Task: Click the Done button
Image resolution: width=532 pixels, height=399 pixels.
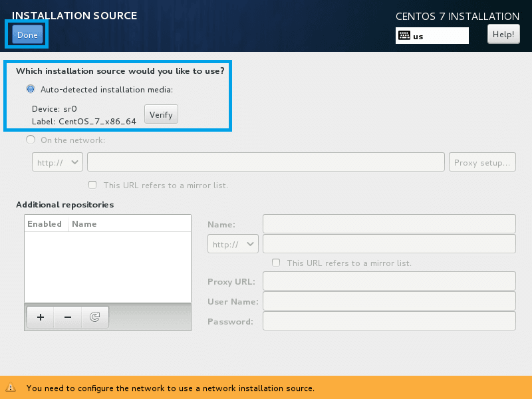Action: [27, 35]
